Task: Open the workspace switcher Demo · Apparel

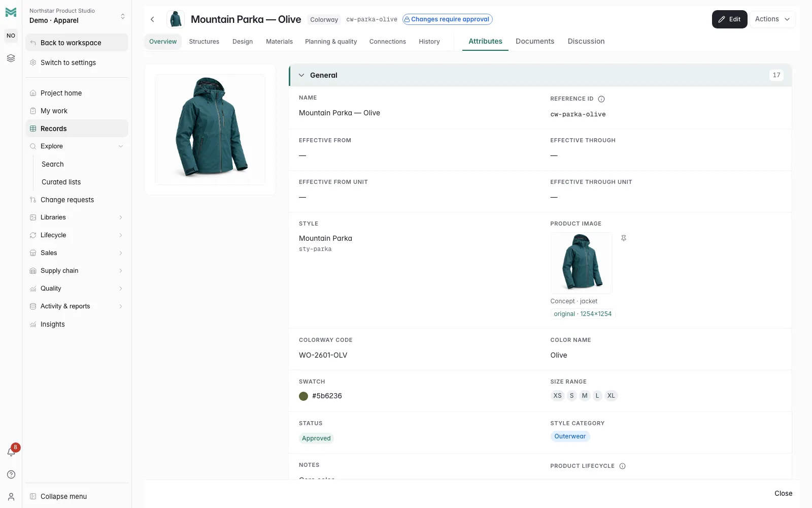Action: (x=77, y=16)
